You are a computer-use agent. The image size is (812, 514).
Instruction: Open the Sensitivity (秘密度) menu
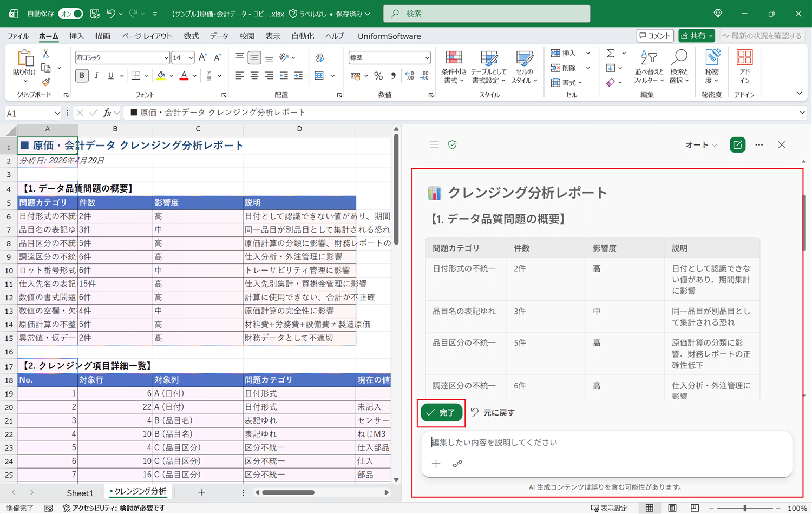pos(712,67)
